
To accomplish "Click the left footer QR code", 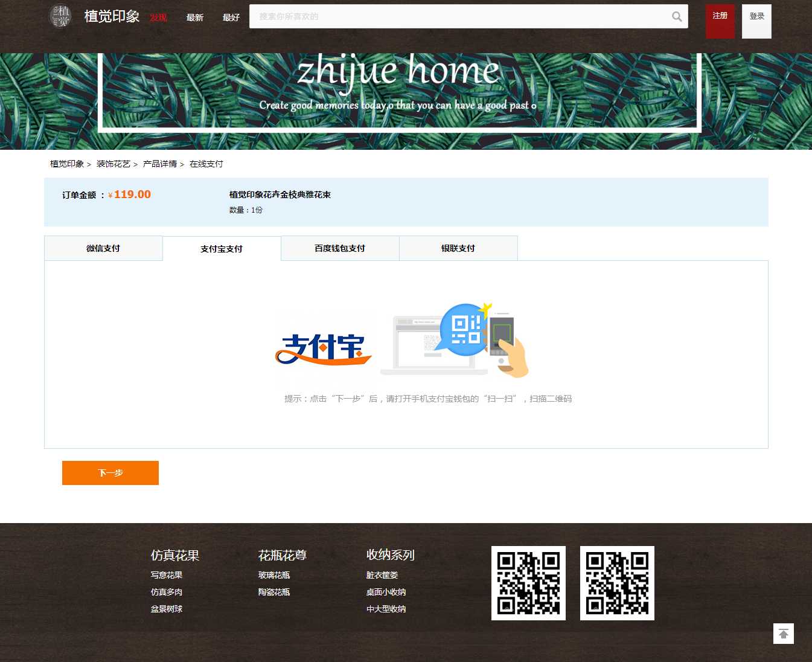I will pos(528,583).
